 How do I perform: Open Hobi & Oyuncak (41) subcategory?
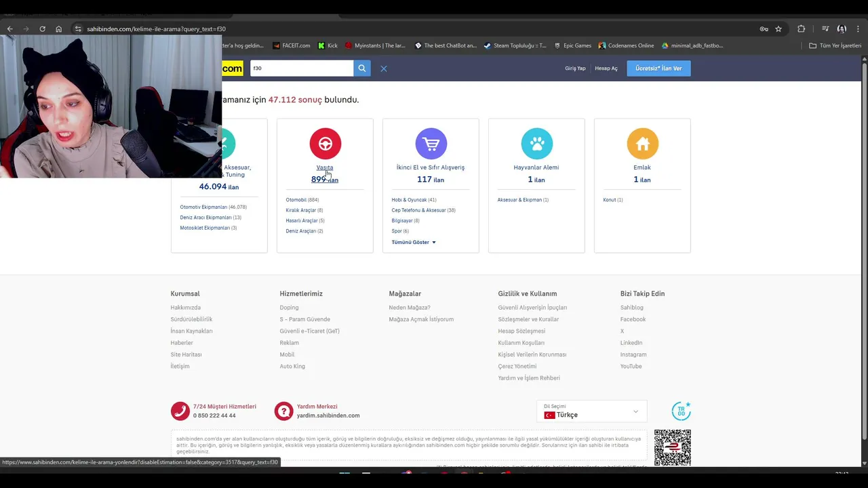[414, 200]
